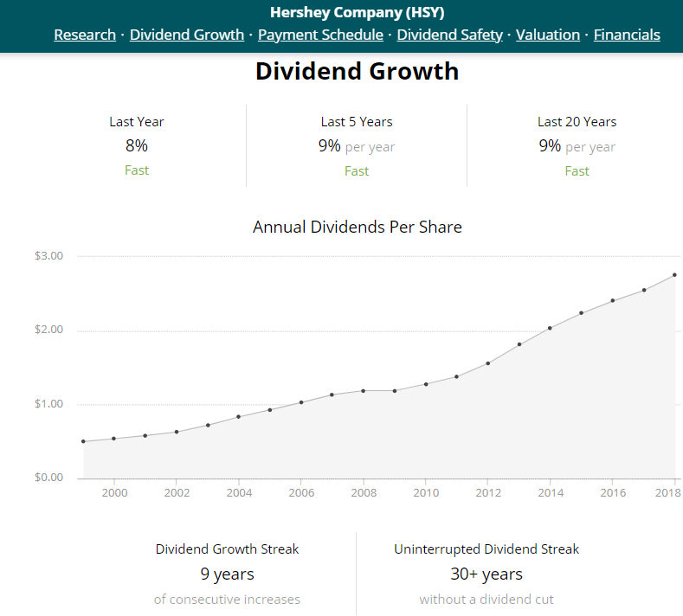This screenshot has width=683, height=616.
Task: Click the Last 20 Years label
Action: point(577,122)
